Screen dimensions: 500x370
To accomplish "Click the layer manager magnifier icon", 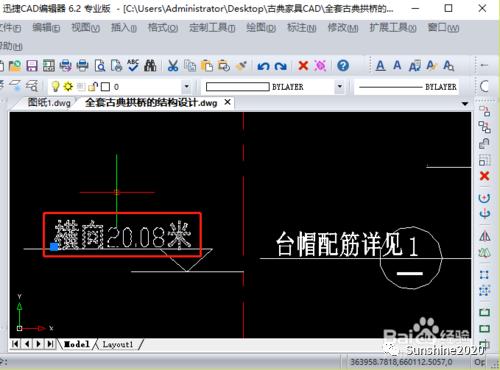I will coord(32,86).
